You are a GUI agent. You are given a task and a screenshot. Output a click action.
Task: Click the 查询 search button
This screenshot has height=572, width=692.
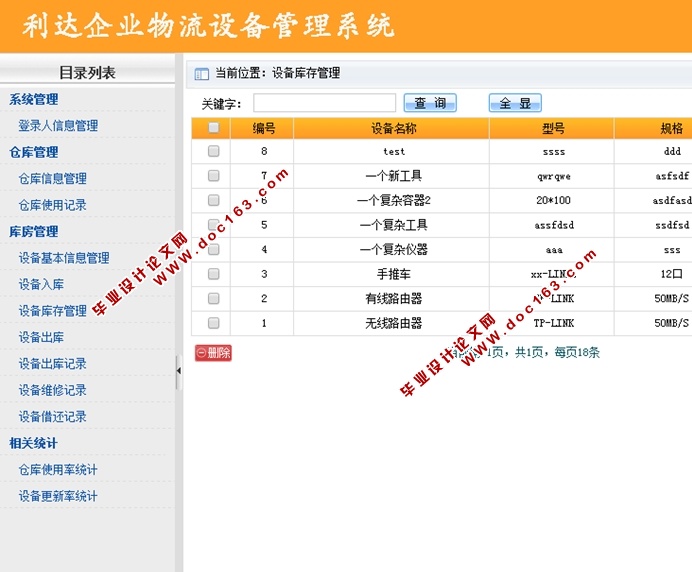pyautogui.click(x=430, y=103)
